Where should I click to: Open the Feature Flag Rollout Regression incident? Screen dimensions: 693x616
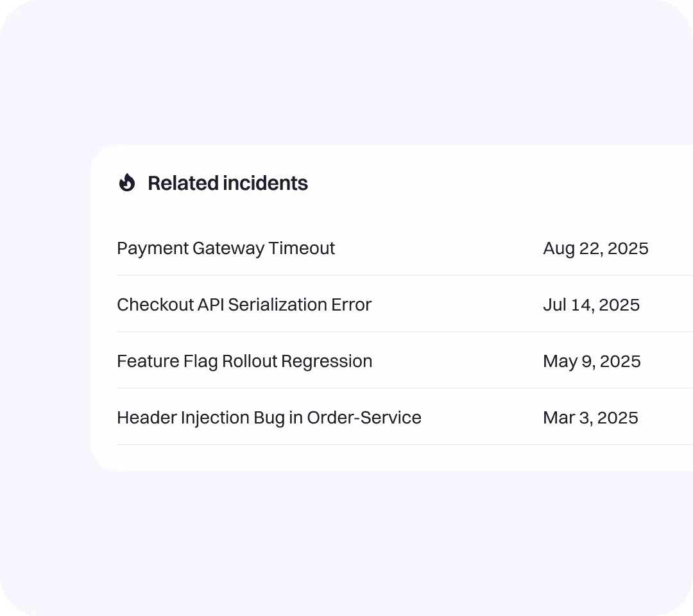tap(244, 361)
